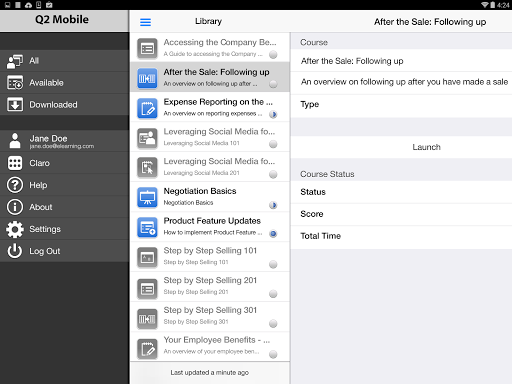
Task: Select Leveraging Social Media 101 course
Action: pyautogui.click(x=210, y=137)
